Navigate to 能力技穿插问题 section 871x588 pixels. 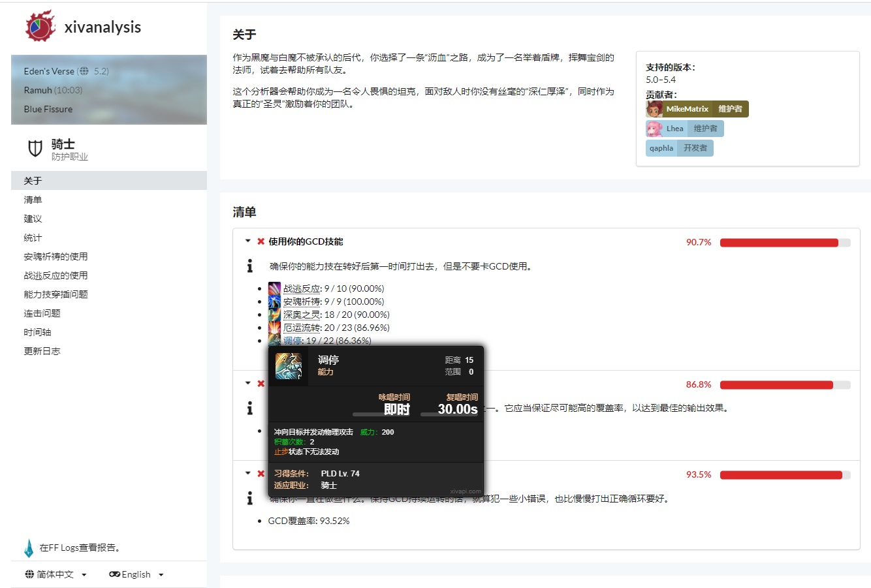coord(55,294)
